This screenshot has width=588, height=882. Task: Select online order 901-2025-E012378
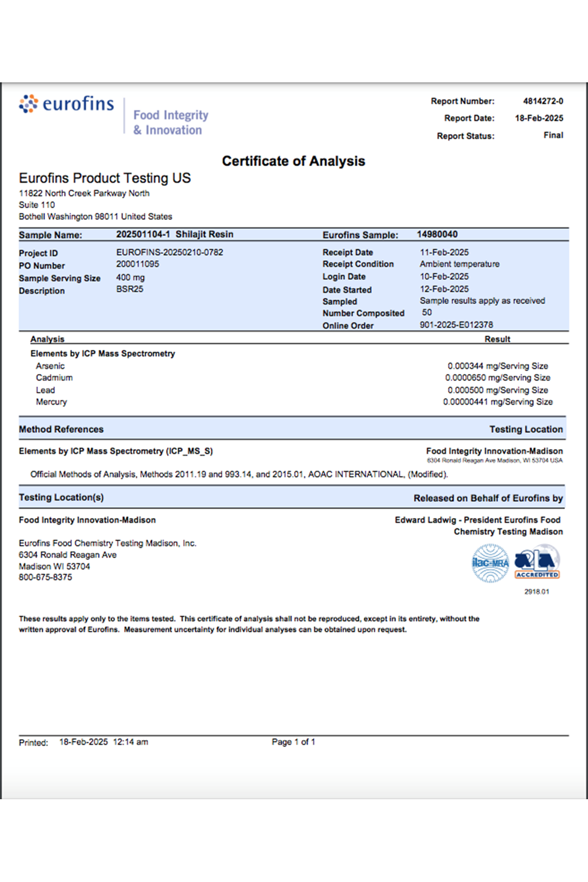(457, 325)
